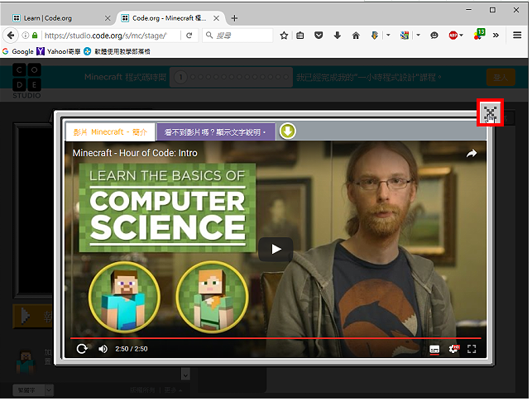532x401 pixels.
Task: Click the green secure padlock icon
Action: click(x=35, y=36)
